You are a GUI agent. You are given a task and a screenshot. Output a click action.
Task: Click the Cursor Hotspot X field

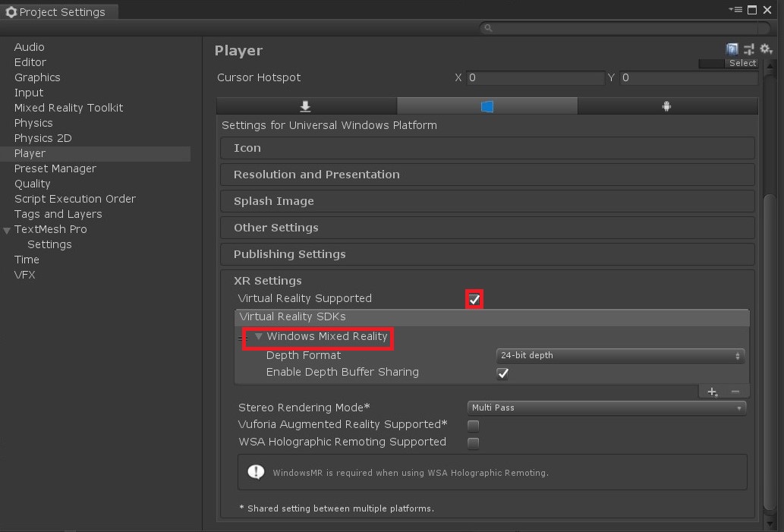[x=536, y=78]
